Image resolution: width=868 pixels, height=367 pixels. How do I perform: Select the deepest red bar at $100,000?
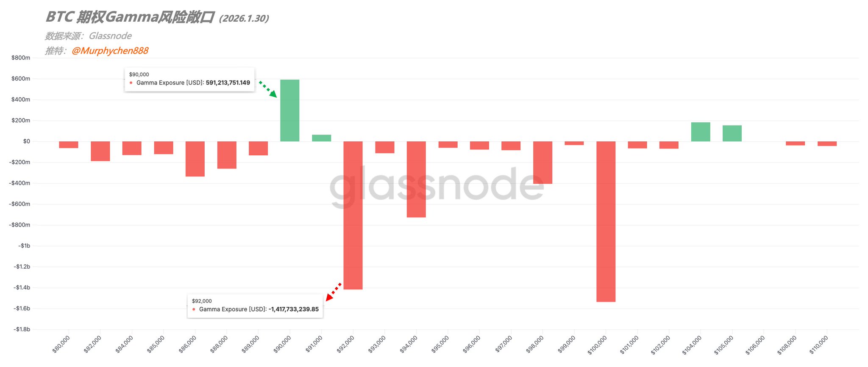tap(606, 221)
